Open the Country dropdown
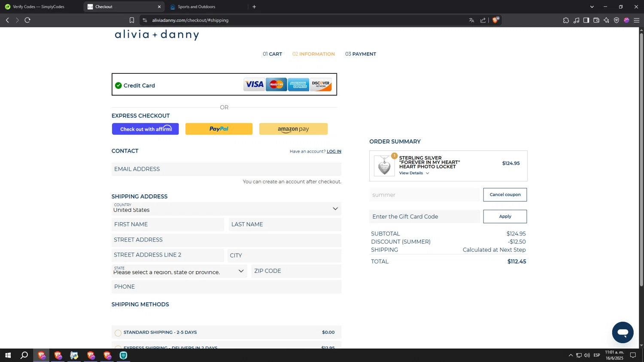This screenshot has height=362, width=644. (x=226, y=209)
